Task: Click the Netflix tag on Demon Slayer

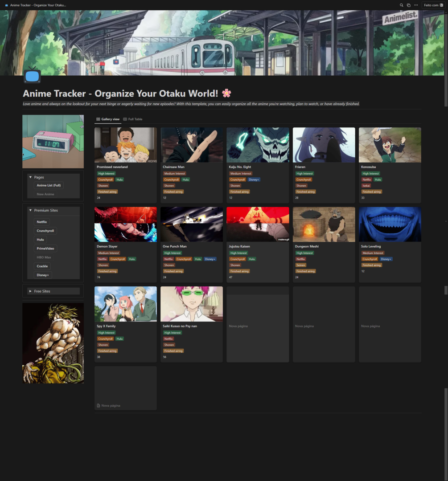Action: (103, 259)
